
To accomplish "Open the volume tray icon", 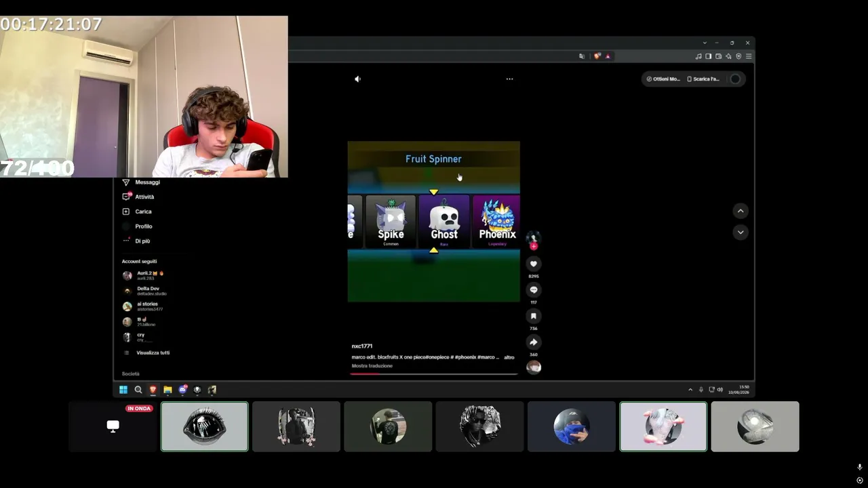I will 720,390.
